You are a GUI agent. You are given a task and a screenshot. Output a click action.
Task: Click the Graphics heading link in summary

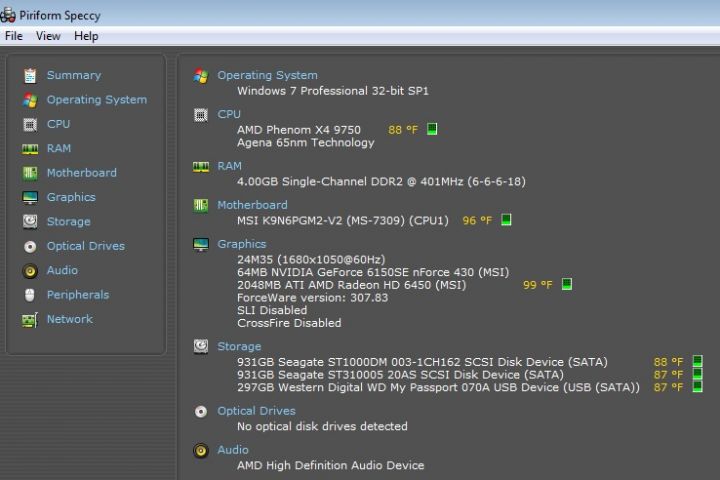pyautogui.click(x=242, y=244)
